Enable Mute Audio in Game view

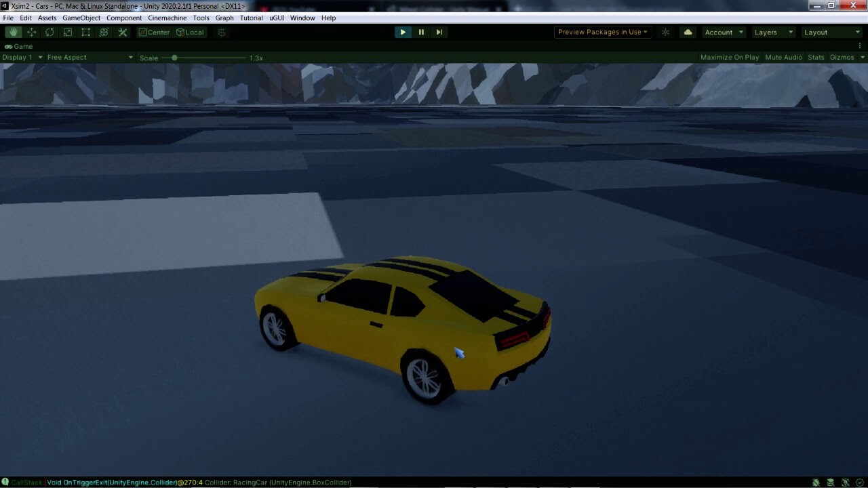click(783, 57)
